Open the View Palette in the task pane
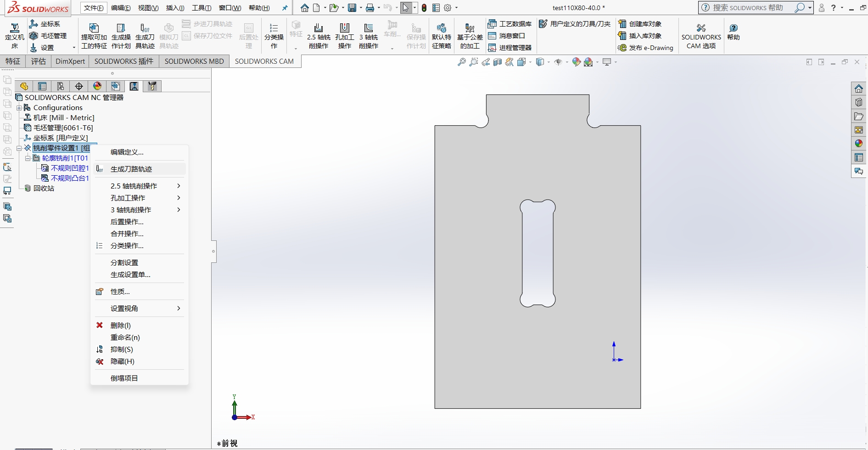 tap(859, 130)
